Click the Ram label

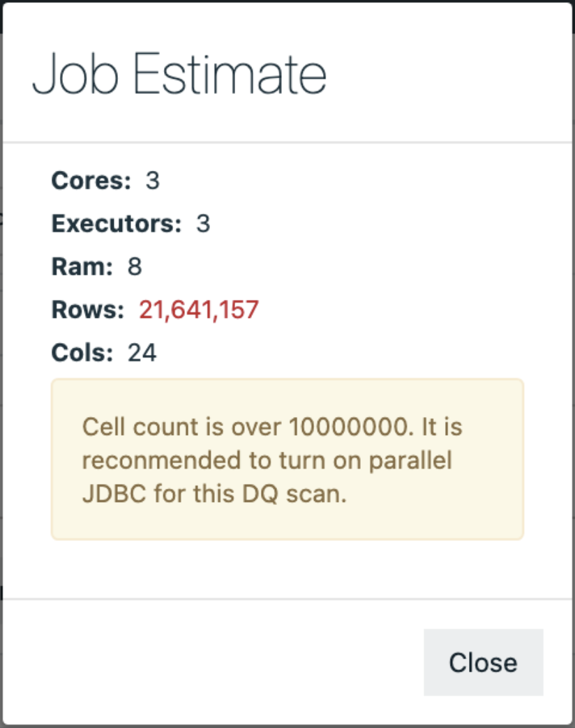[82, 266]
